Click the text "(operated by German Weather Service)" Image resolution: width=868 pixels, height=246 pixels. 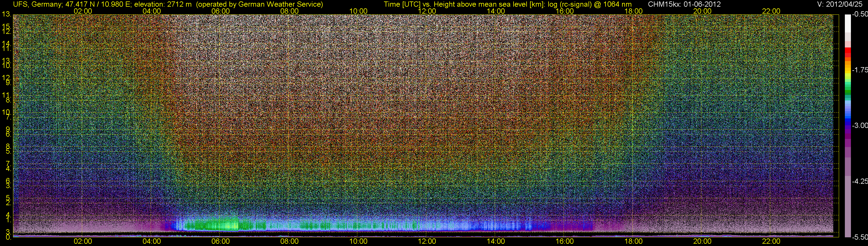coord(260,4)
